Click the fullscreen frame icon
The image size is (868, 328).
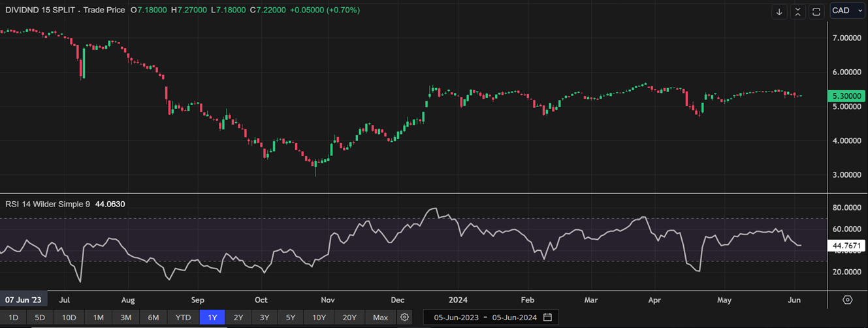point(816,11)
